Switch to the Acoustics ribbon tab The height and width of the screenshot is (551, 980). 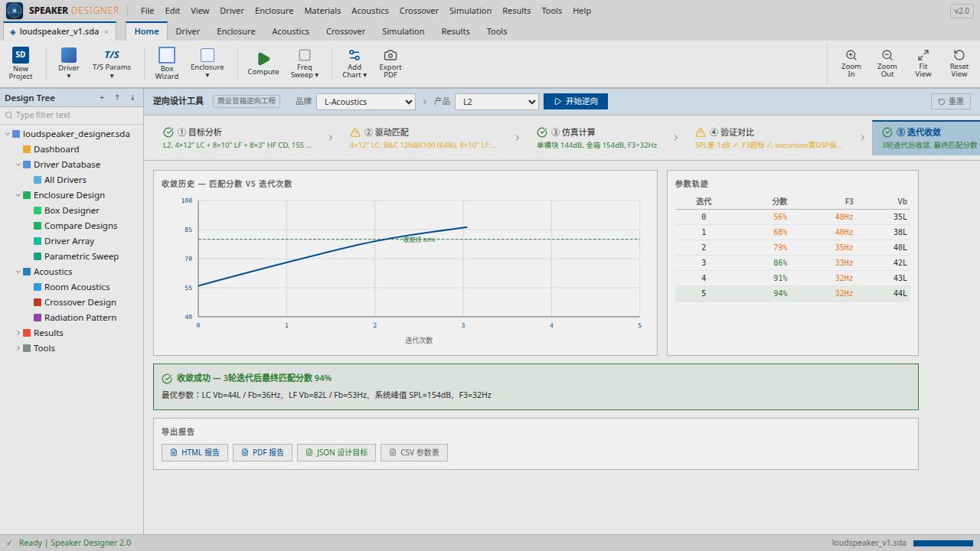[x=291, y=31]
